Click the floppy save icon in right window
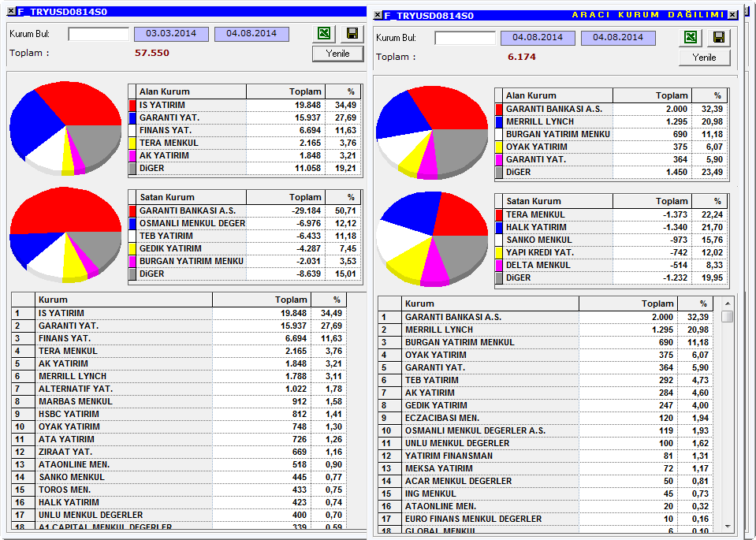Viewport: 756px width, 540px height. tap(719, 37)
